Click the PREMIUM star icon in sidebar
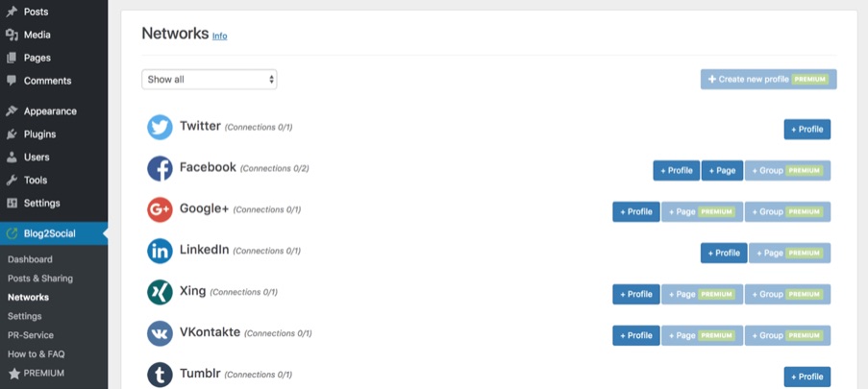The width and height of the screenshot is (868, 389). pos(13,374)
